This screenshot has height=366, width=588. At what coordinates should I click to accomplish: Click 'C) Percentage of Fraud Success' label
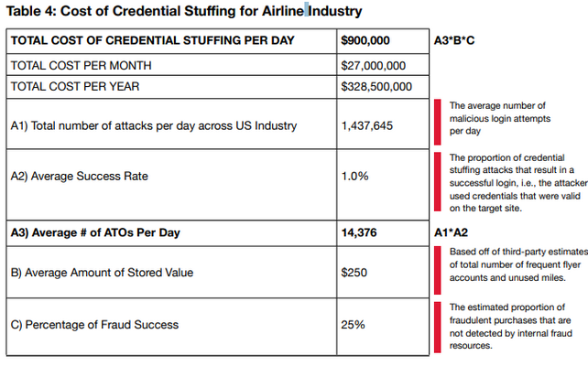(x=94, y=325)
